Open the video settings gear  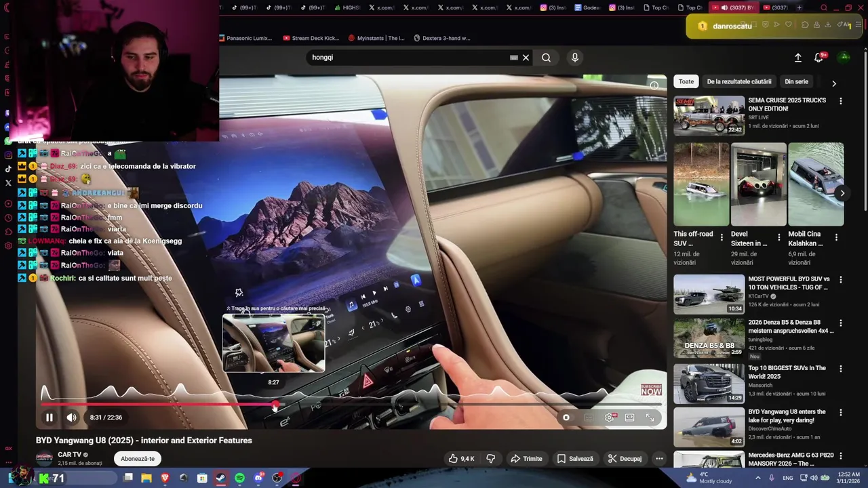pyautogui.click(x=609, y=418)
